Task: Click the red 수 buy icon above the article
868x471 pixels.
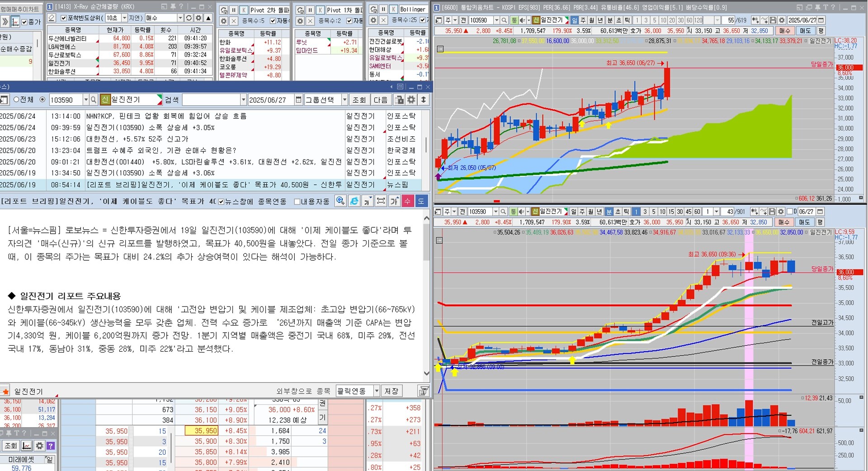Action: (x=407, y=201)
